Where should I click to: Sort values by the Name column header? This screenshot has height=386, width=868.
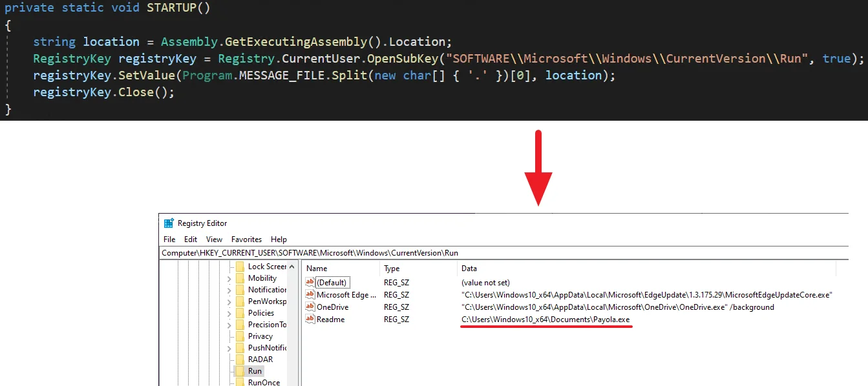tap(317, 269)
